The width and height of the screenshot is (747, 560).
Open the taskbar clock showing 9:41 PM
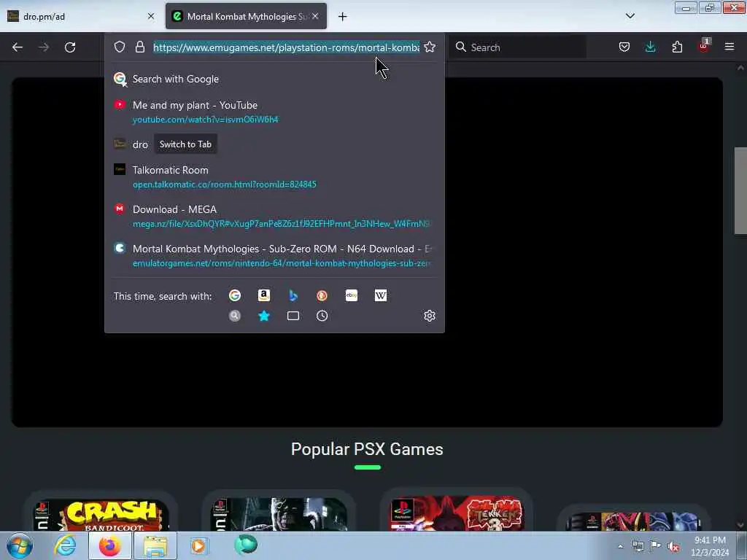point(710,546)
